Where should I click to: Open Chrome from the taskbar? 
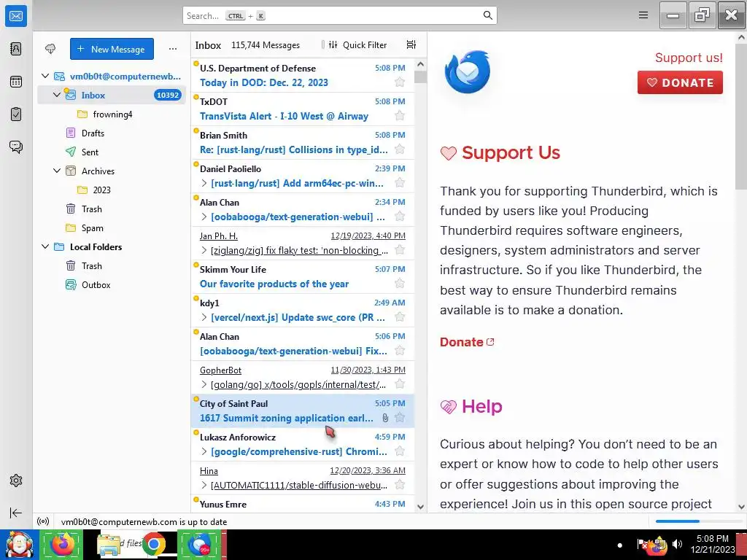tap(153, 545)
